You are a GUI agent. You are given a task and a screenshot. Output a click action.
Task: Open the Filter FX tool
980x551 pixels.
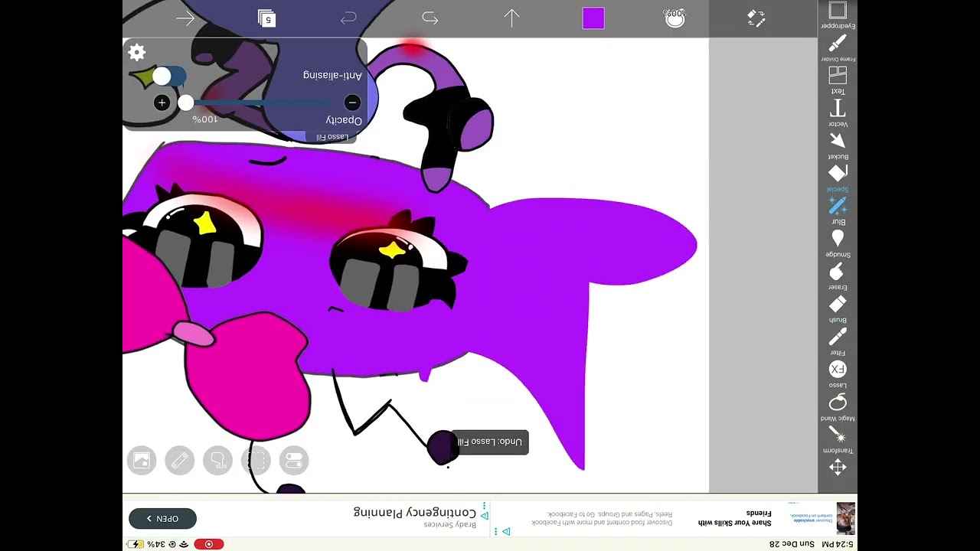tap(838, 369)
